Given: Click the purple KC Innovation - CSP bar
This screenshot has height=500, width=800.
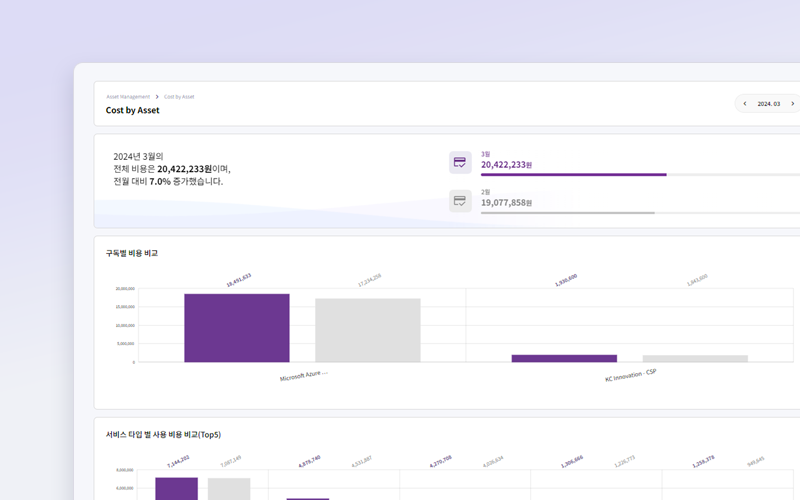Looking at the screenshot, I should (x=564, y=359).
